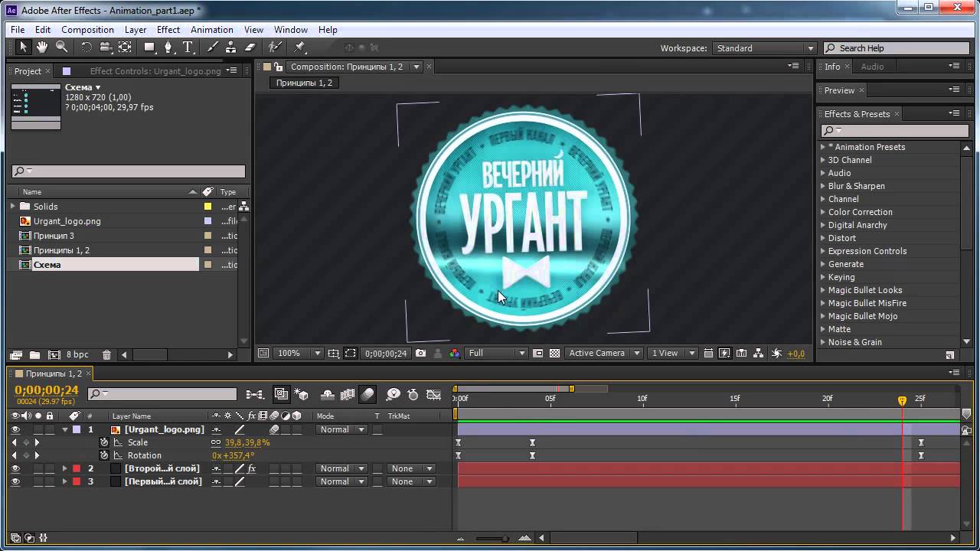Image resolution: width=980 pixels, height=551 pixels.
Task: Click the timeline current time indicator marker
Action: tap(902, 400)
